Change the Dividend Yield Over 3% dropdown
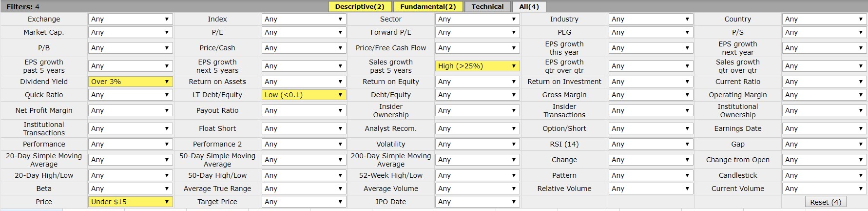Screen dimensions: 868x211 130,82
